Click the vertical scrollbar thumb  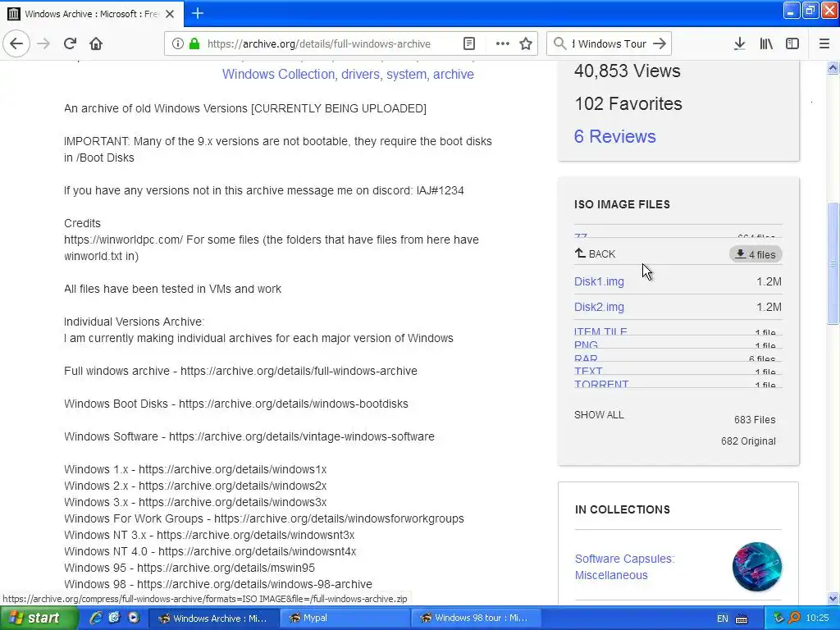(833, 263)
